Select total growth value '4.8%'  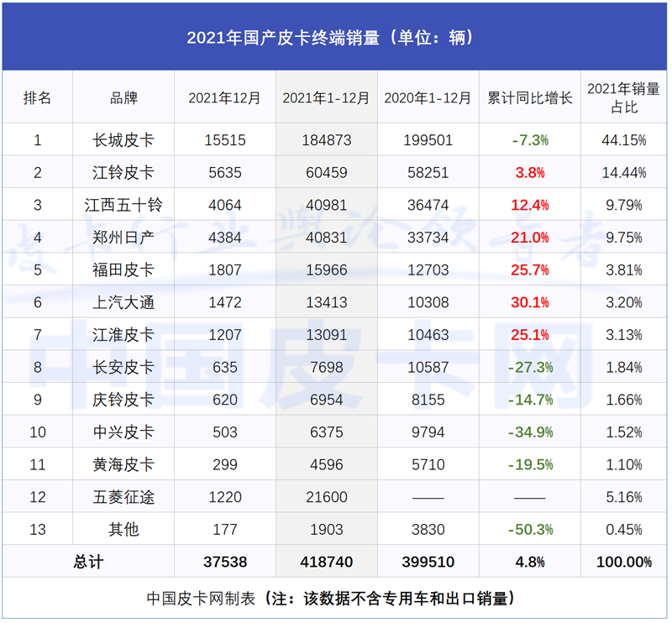click(x=530, y=562)
